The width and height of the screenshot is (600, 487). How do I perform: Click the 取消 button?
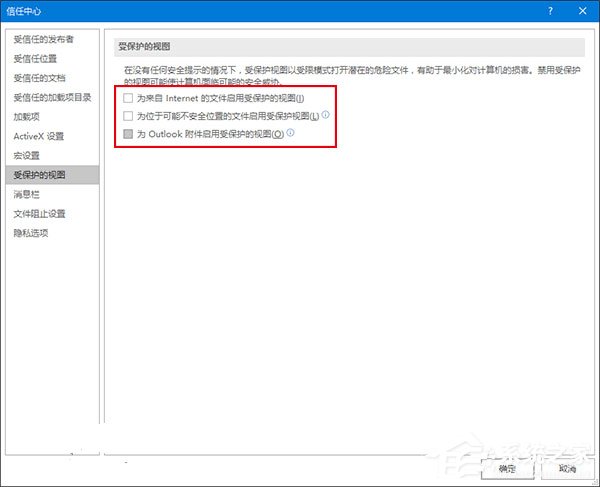coord(567,469)
